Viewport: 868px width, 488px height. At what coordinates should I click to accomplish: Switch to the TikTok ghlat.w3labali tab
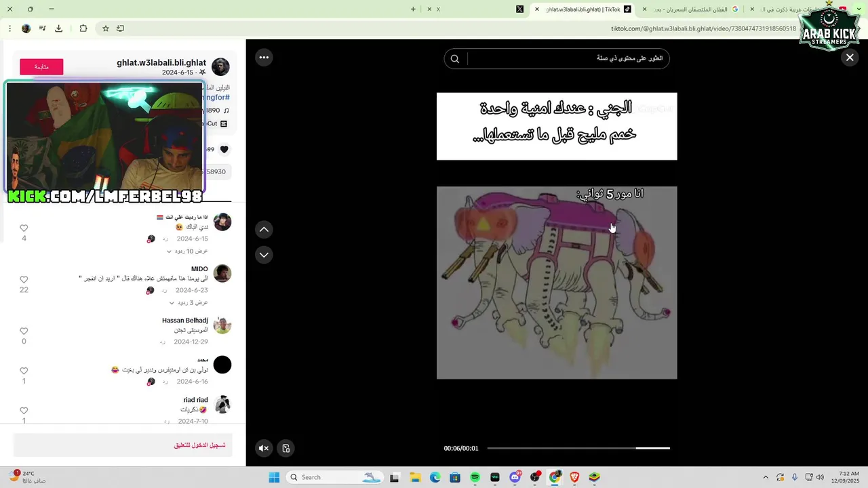coord(583,9)
